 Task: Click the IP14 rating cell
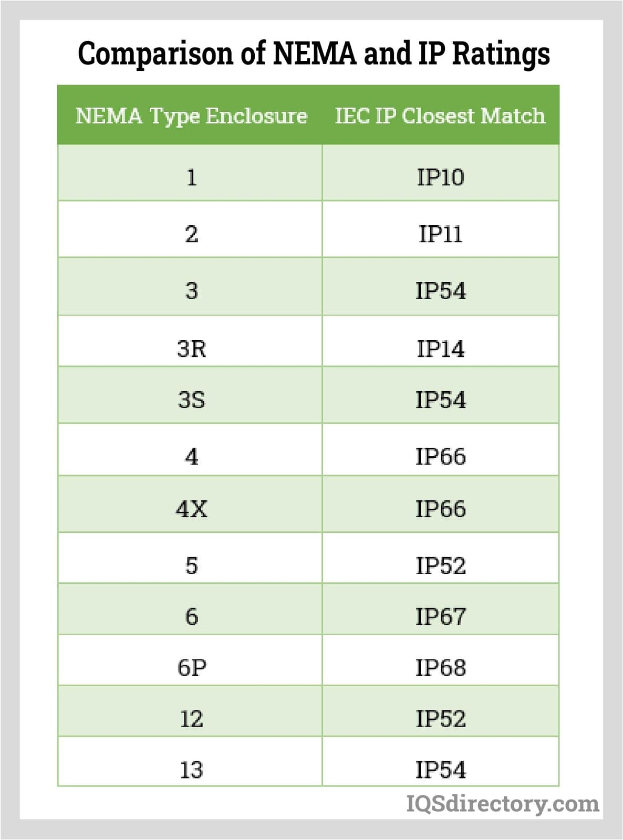440,348
